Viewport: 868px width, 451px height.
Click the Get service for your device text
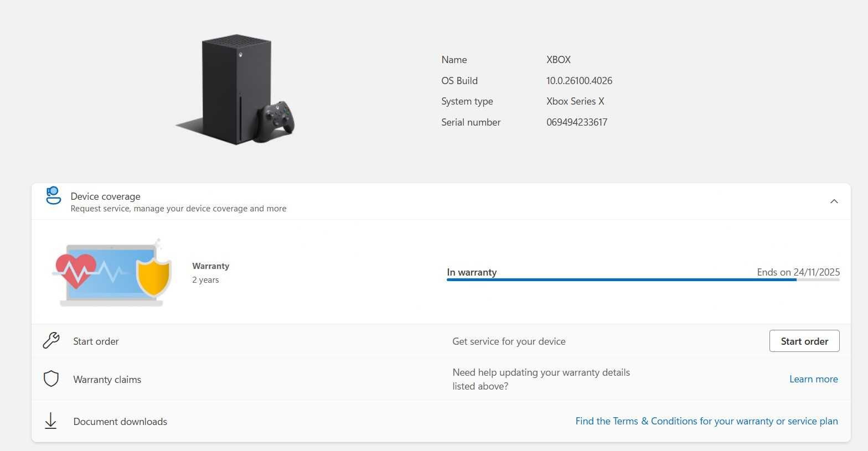509,341
